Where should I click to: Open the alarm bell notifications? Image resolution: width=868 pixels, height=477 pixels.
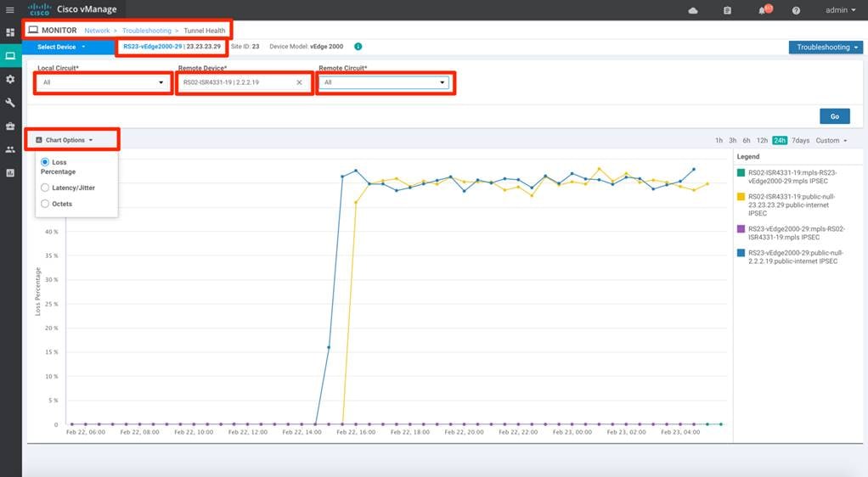764,10
